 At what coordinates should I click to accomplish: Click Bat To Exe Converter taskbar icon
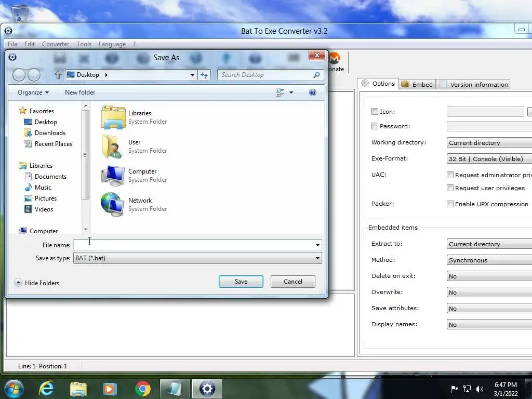click(207, 389)
